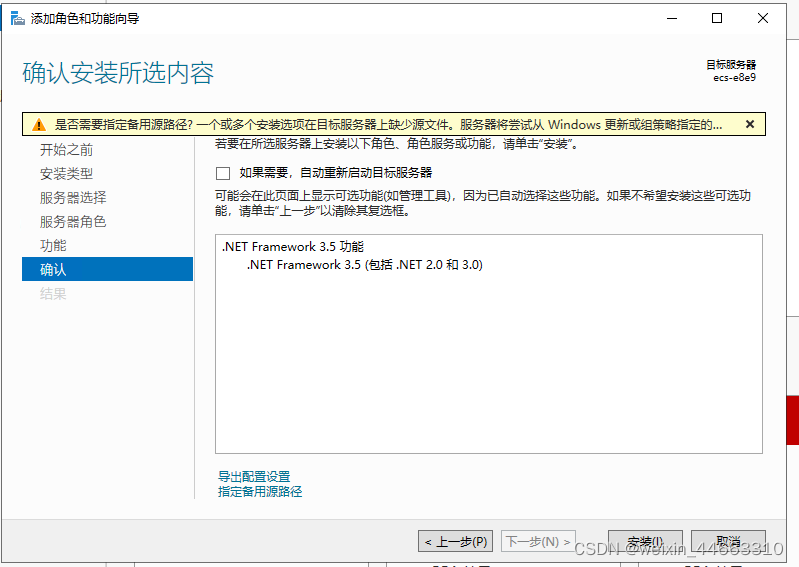This screenshot has height=567, width=799.
Task: Go back with 上一步 button
Action: (455, 541)
